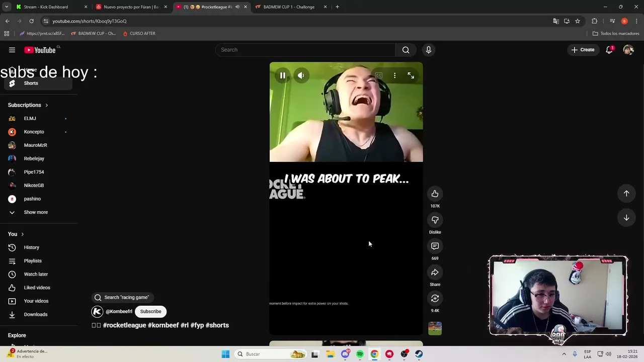Go to YouTube home via the logo

click(x=40, y=50)
